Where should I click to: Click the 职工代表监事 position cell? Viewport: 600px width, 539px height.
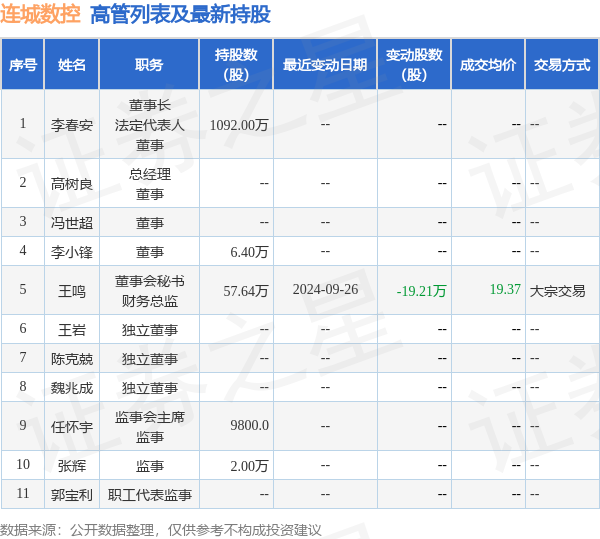coord(150,495)
